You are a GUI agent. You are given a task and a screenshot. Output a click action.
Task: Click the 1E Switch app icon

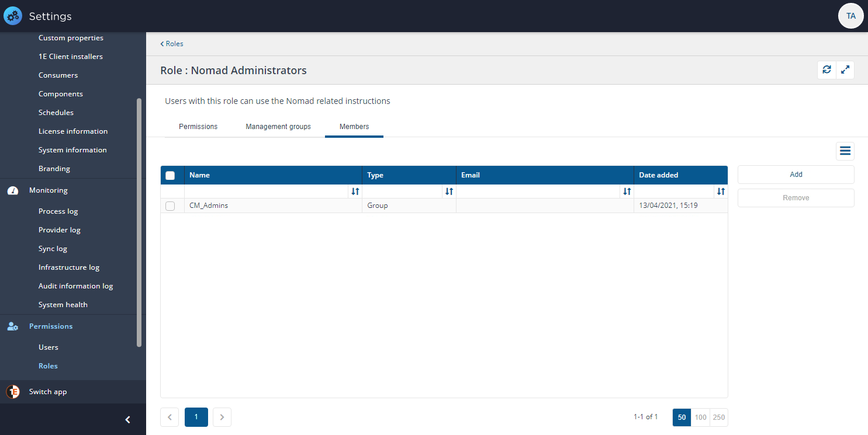pyautogui.click(x=13, y=392)
